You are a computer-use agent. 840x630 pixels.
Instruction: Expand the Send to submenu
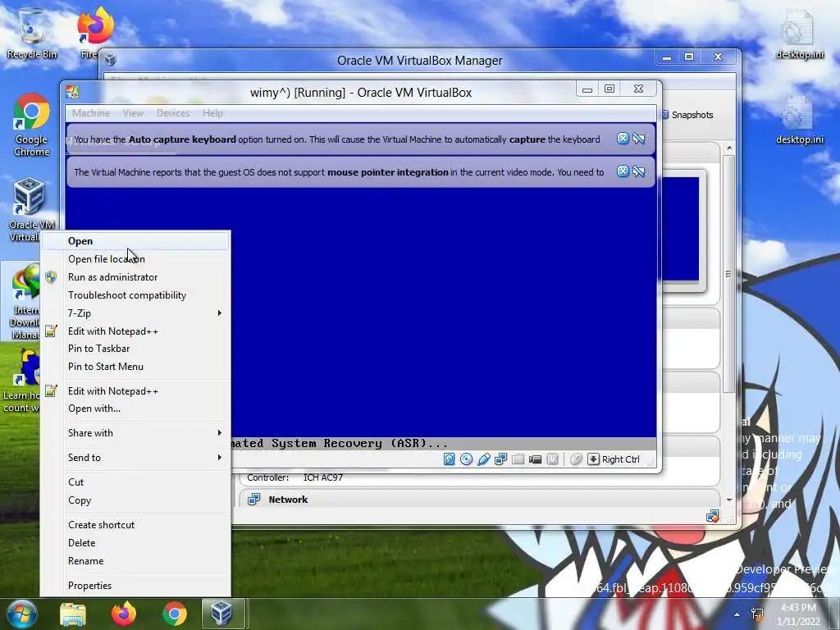[x=135, y=458]
